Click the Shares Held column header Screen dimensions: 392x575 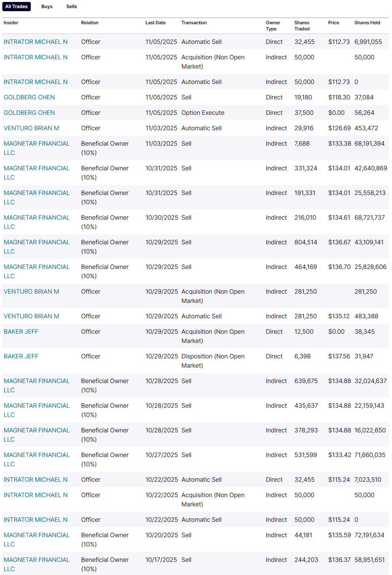[x=367, y=23]
